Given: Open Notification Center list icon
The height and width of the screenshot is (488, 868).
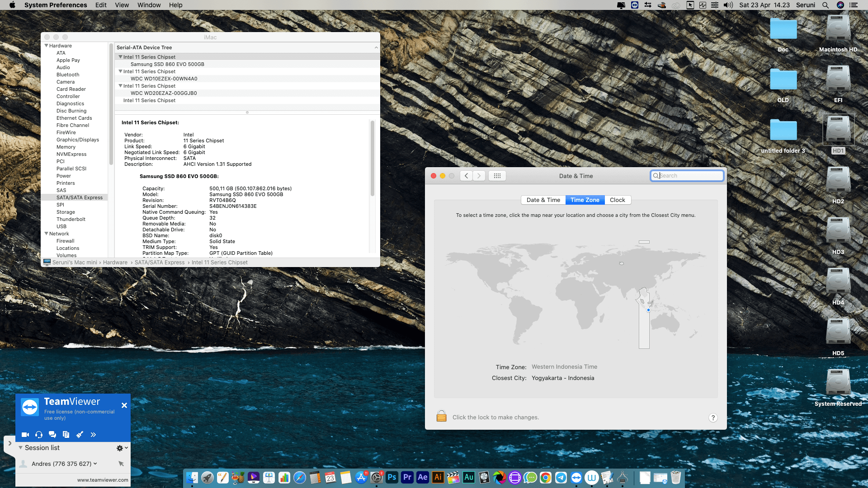Looking at the screenshot, I should (854, 5).
